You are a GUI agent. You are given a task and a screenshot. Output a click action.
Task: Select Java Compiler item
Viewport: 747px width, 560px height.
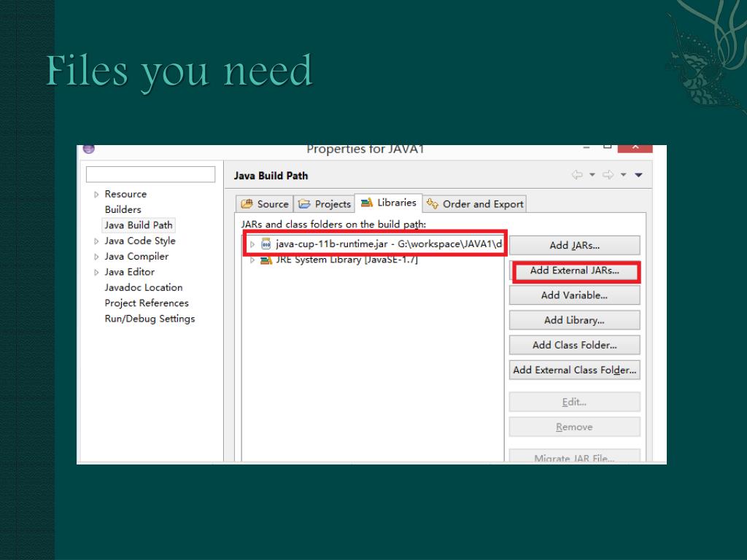pos(136,257)
